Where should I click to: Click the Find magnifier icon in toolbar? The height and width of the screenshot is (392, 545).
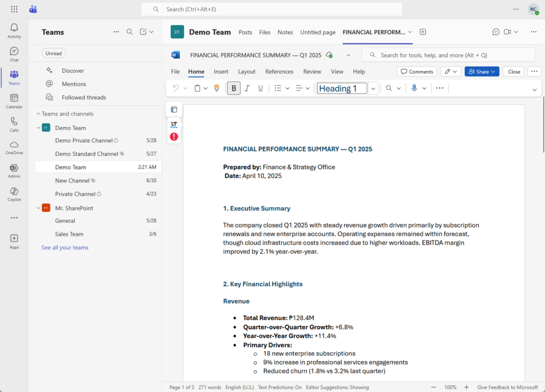tap(389, 88)
